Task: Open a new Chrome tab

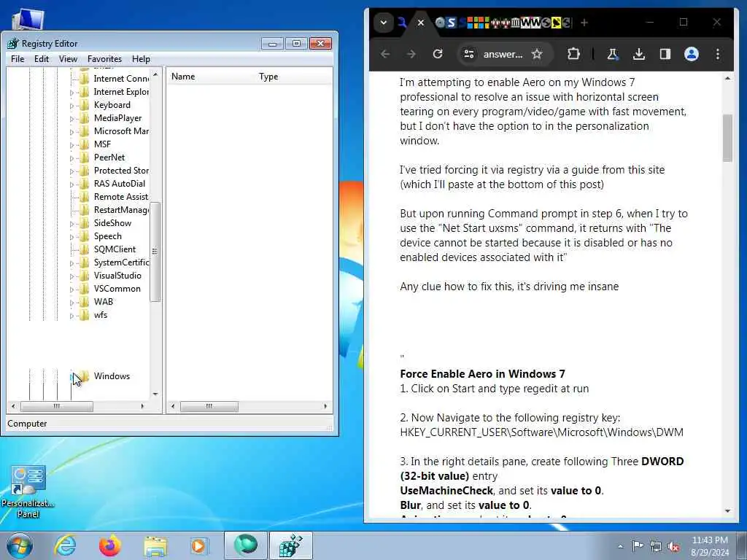Action: 584,23
